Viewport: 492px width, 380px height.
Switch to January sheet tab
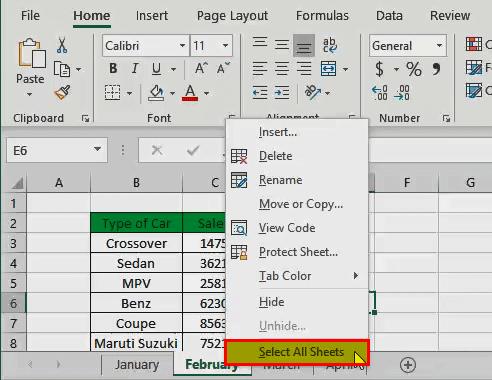(137, 365)
